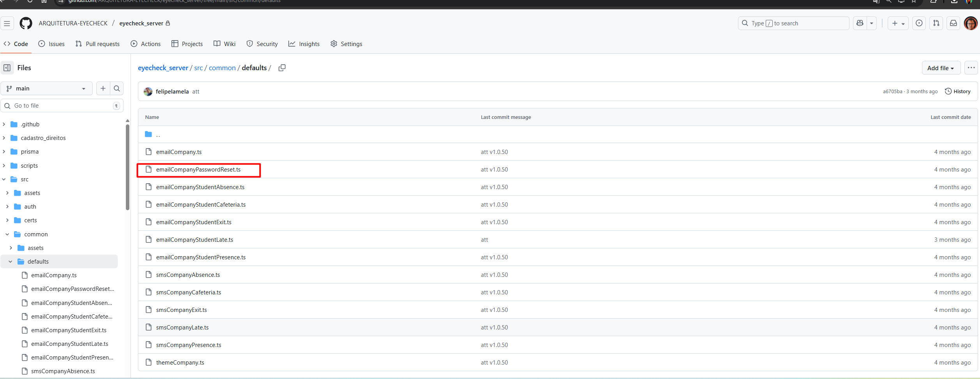Collapse the defaults folder in tree
The width and height of the screenshot is (980, 379).
point(11,262)
